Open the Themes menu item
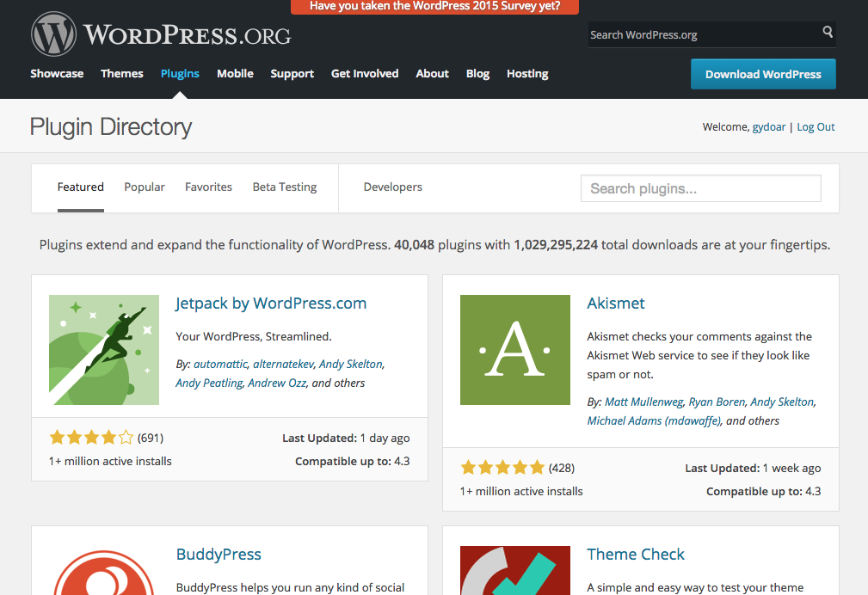Image resolution: width=868 pixels, height=595 pixels. coord(121,74)
